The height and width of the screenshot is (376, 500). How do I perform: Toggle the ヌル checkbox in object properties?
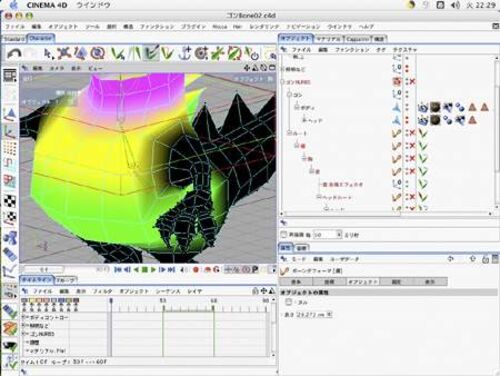[289, 302]
